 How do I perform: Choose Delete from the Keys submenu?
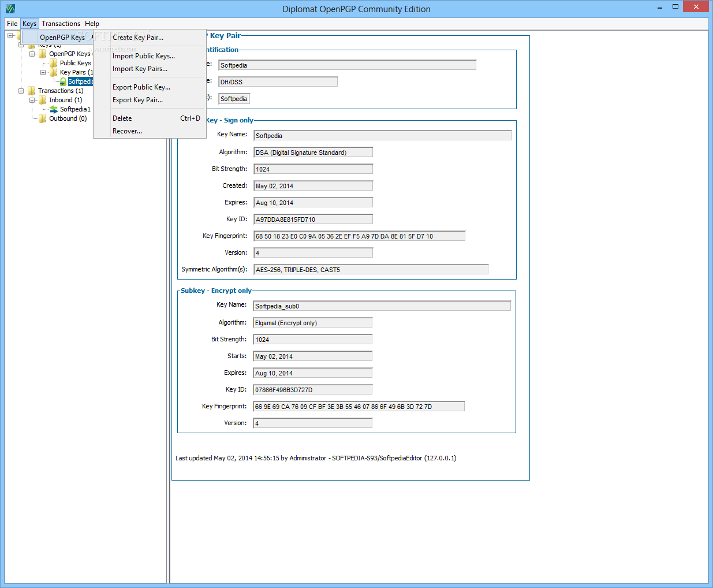150,118
